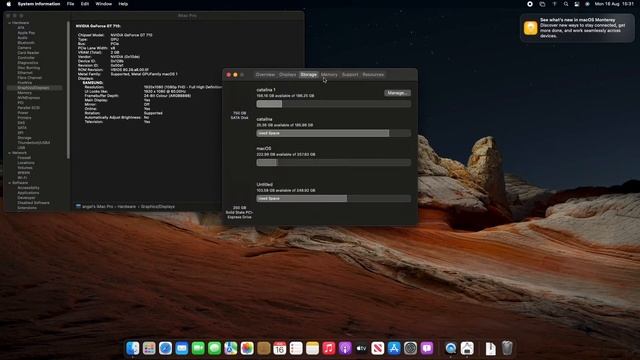Open the Mail app in the Dock
Viewport: 640px width, 360px height.
pyautogui.click(x=182, y=348)
